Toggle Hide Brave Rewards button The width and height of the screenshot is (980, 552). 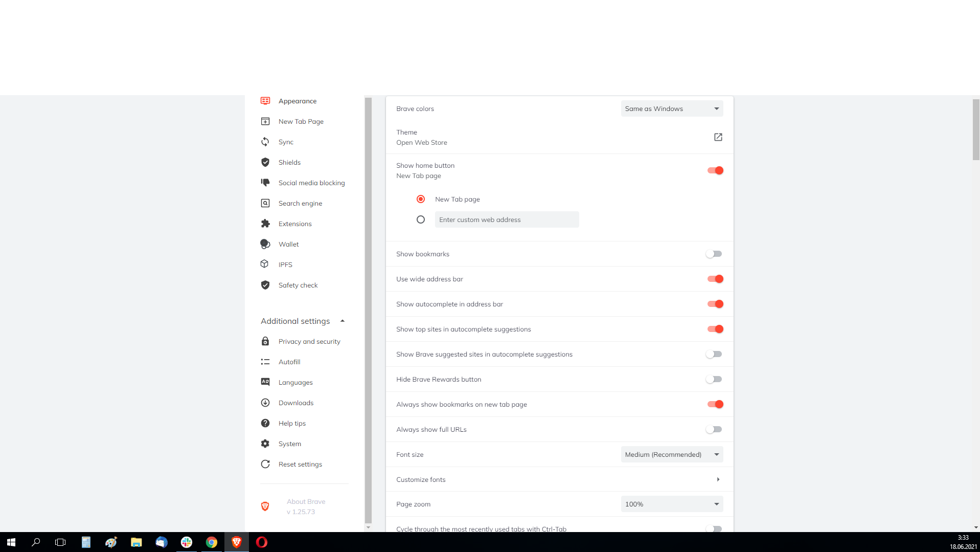tap(714, 379)
